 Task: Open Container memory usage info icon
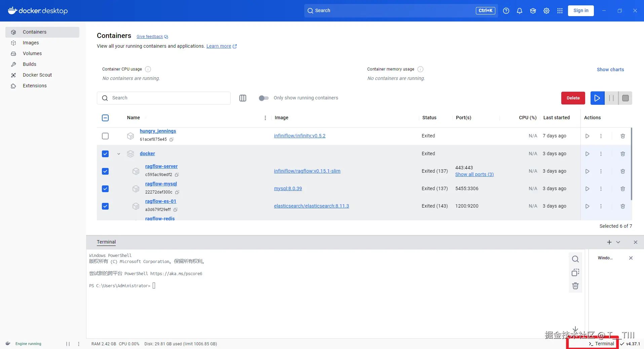[x=420, y=69]
